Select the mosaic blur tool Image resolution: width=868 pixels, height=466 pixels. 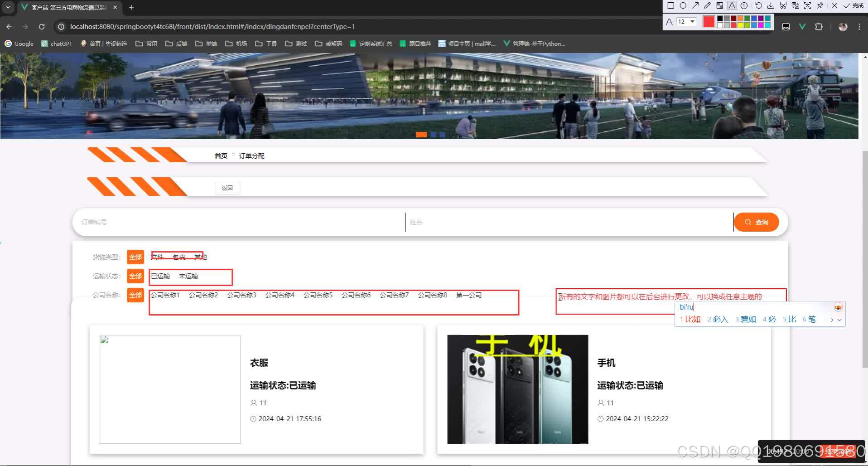[x=720, y=5]
